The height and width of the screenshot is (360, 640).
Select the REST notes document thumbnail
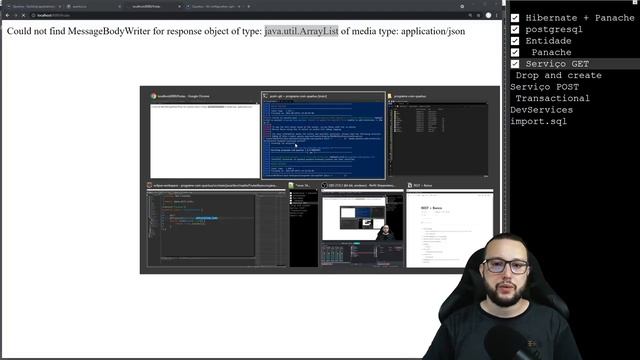click(450, 228)
